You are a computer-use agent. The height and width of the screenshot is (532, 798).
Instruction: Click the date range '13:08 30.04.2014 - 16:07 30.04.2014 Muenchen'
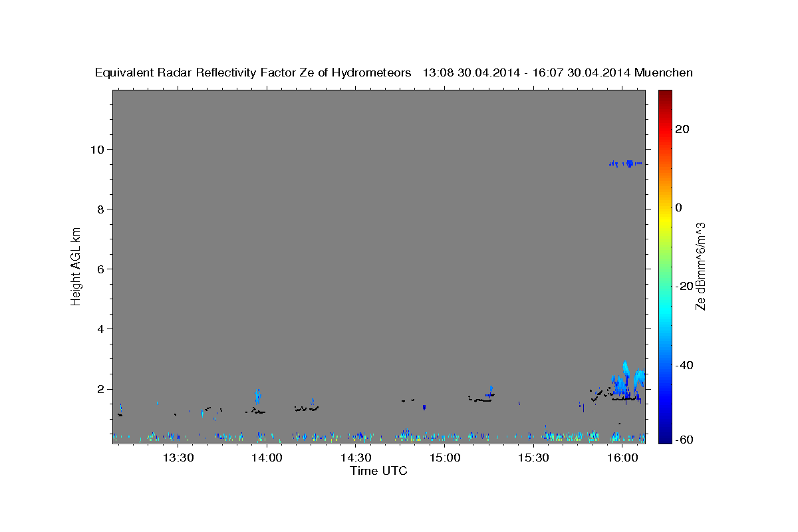tap(558, 73)
